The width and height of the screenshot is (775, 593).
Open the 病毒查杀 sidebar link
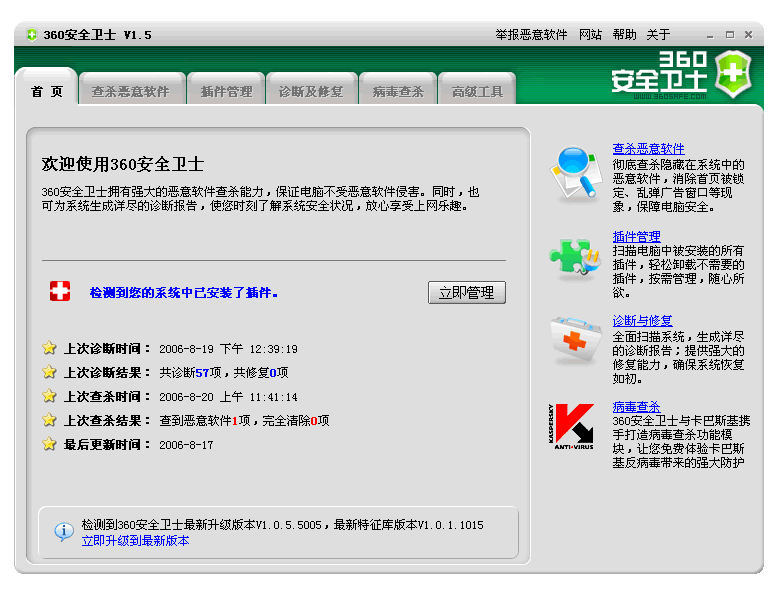pyautogui.click(x=636, y=407)
